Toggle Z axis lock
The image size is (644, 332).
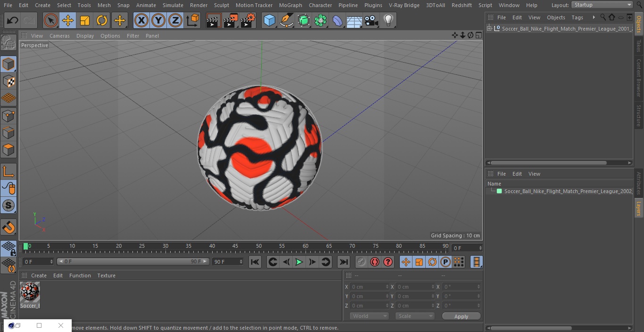tap(175, 21)
